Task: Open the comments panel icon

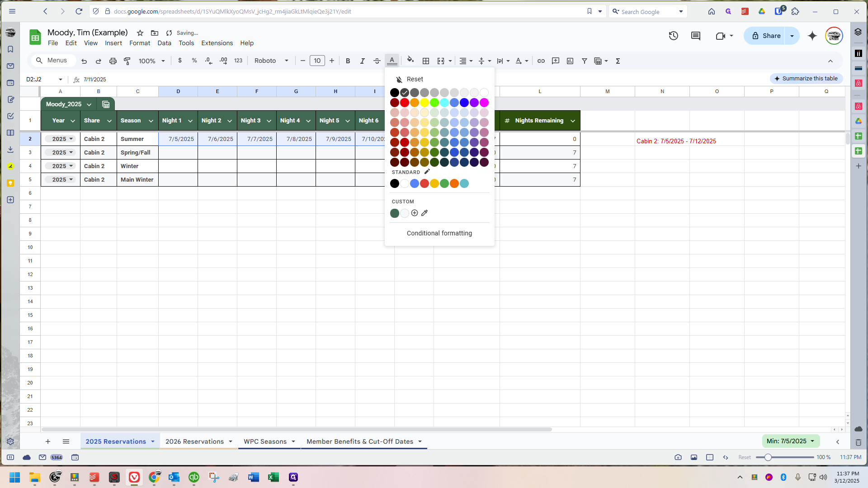Action: [695, 36]
